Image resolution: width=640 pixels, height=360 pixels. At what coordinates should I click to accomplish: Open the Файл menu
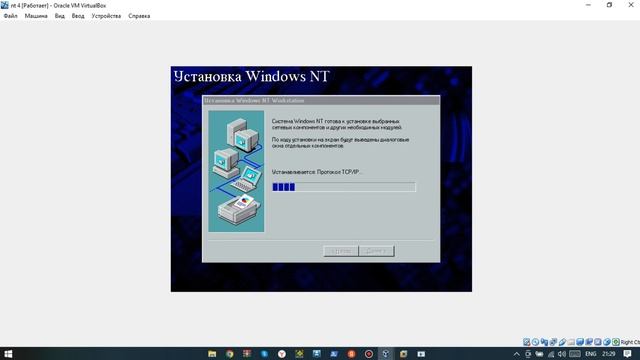coord(11,16)
